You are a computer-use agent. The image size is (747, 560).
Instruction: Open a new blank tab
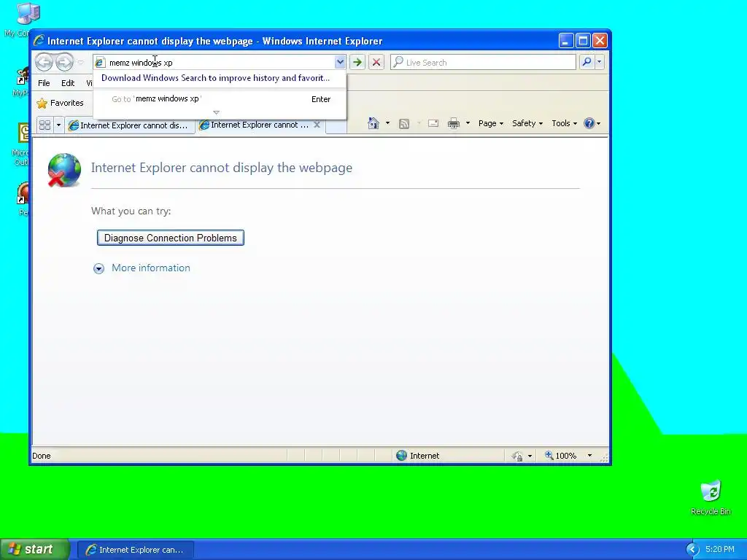tap(336, 125)
